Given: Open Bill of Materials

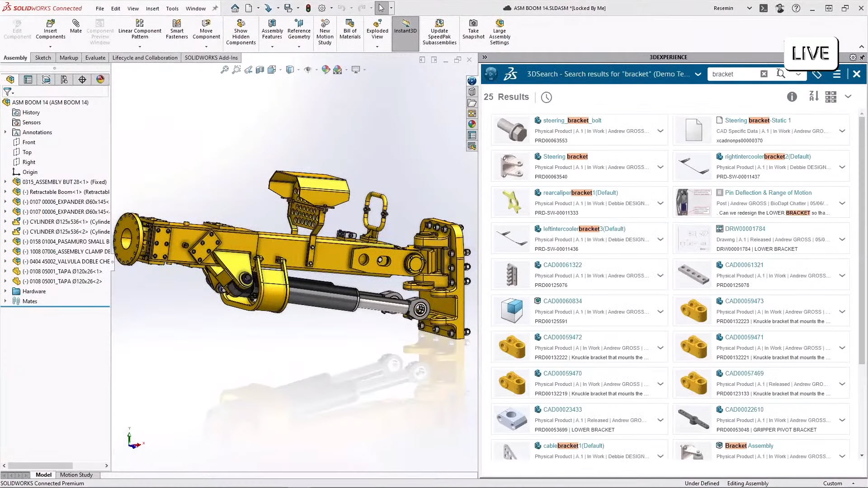Looking at the screenshot, I should coord(349,29).
